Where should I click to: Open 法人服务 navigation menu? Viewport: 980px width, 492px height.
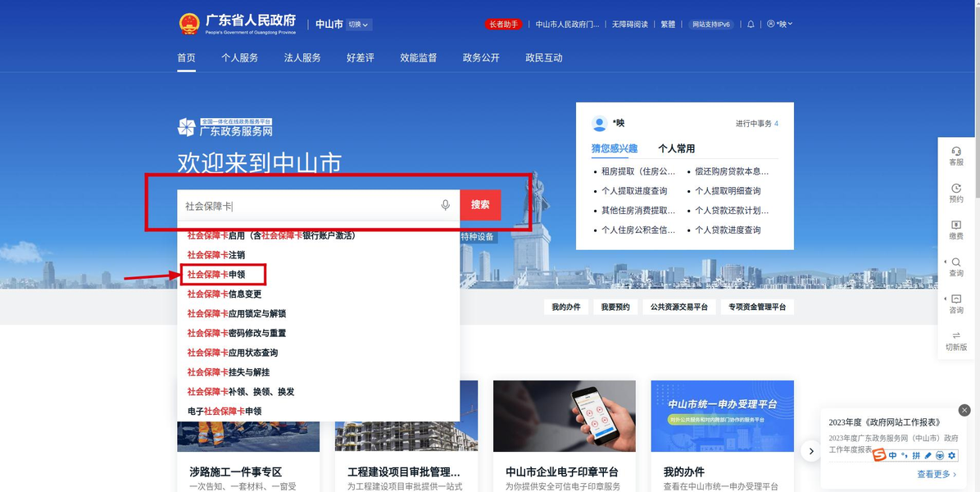pyautogui.click(x=302, y=57)
